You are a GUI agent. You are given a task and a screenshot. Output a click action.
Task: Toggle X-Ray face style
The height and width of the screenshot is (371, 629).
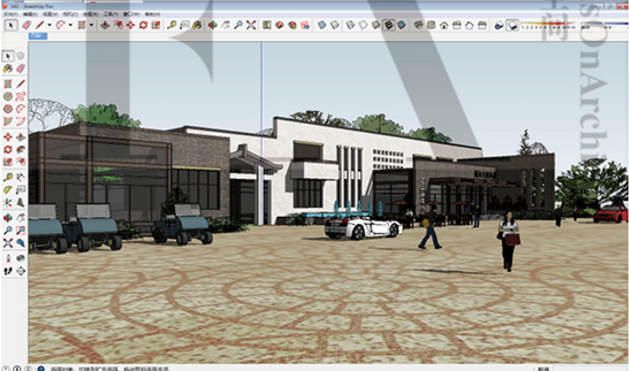(322, 25)
